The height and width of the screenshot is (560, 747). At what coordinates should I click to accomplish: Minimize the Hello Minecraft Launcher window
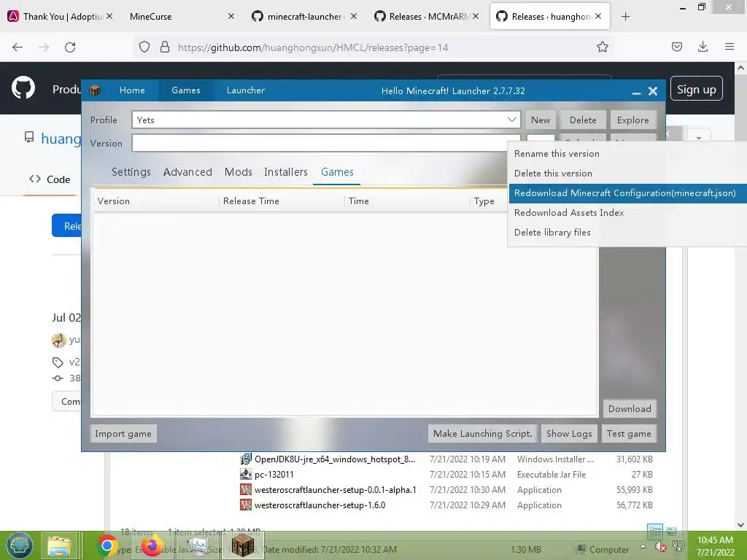636,91
